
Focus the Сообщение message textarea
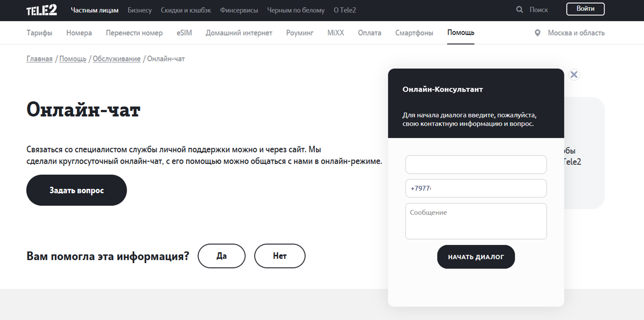[476, 221]
